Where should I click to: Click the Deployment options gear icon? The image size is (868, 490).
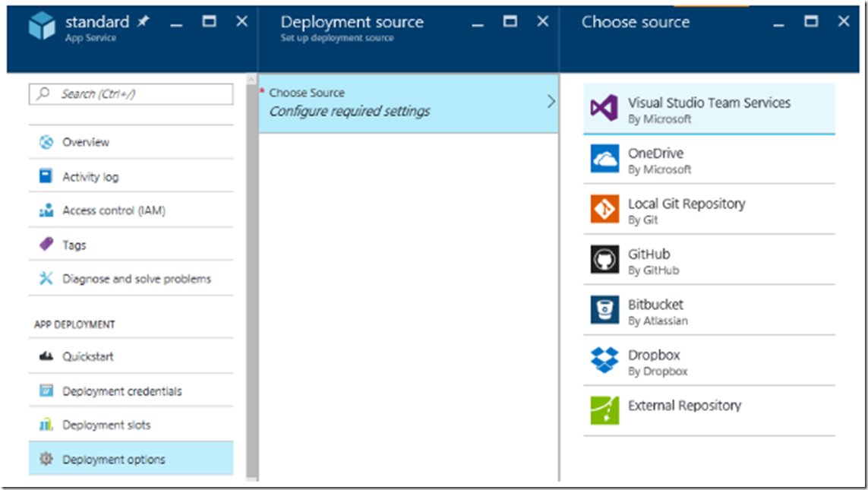(46, 458)
